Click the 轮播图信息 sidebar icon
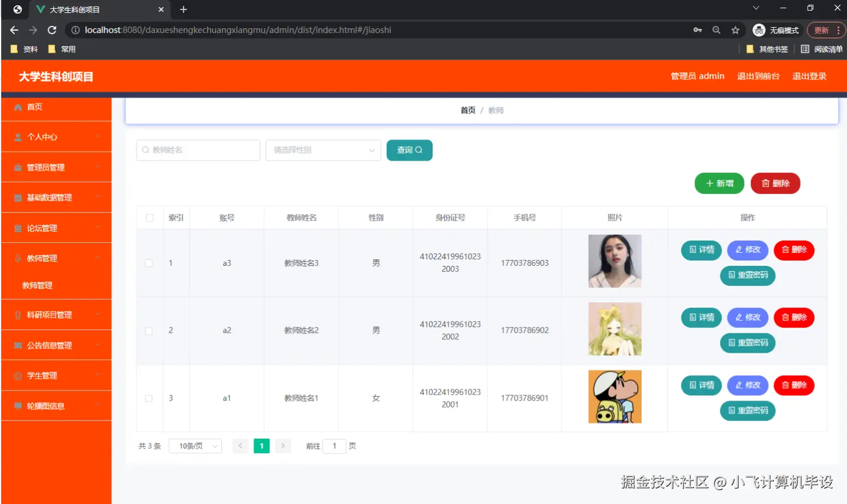The image size is (847, 504). [17, 405]
